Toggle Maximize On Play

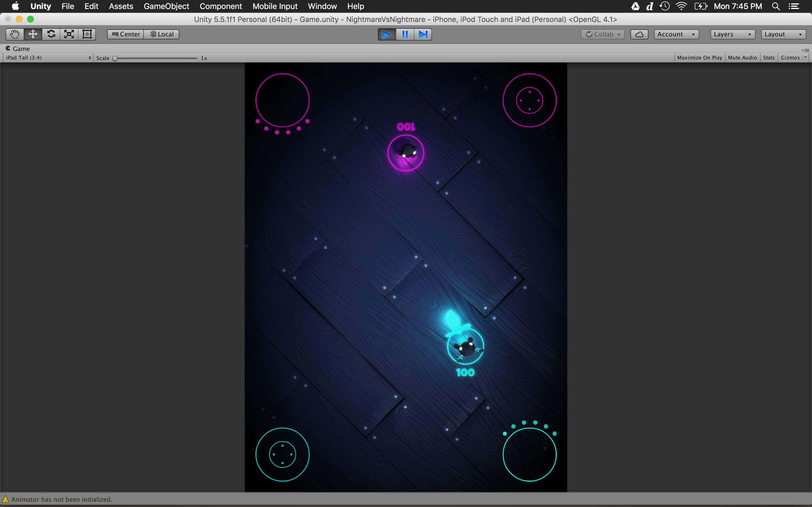tap(699, 58)
